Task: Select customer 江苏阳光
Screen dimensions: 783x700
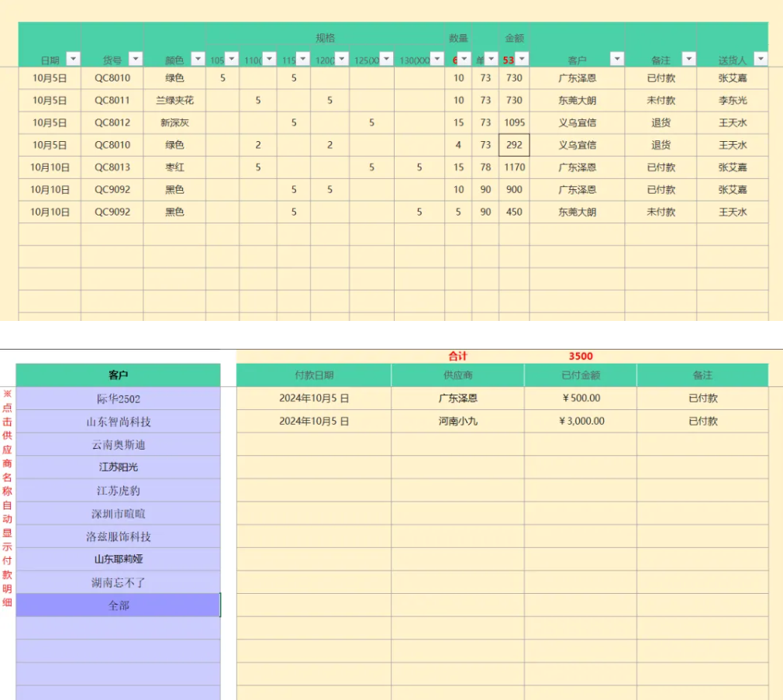Action: pyautogui.click(x=119, y=467)
